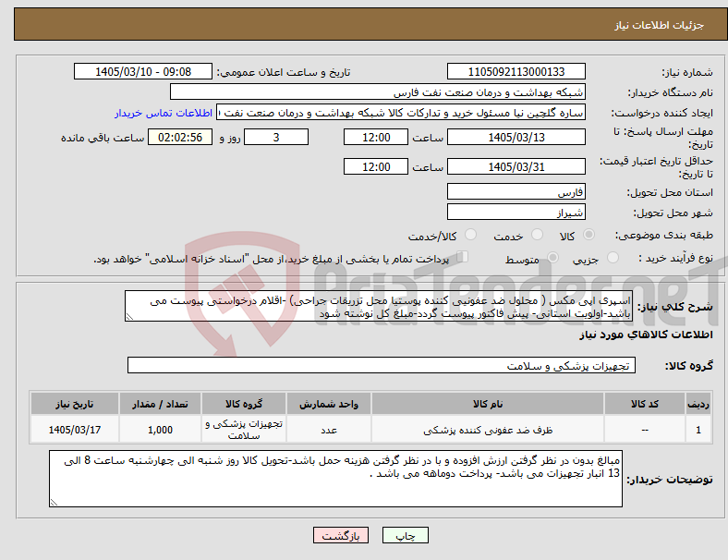728x560 pixels.
Task: Click the ایجاد کننده درخواست field
Action: pos(401,113)
